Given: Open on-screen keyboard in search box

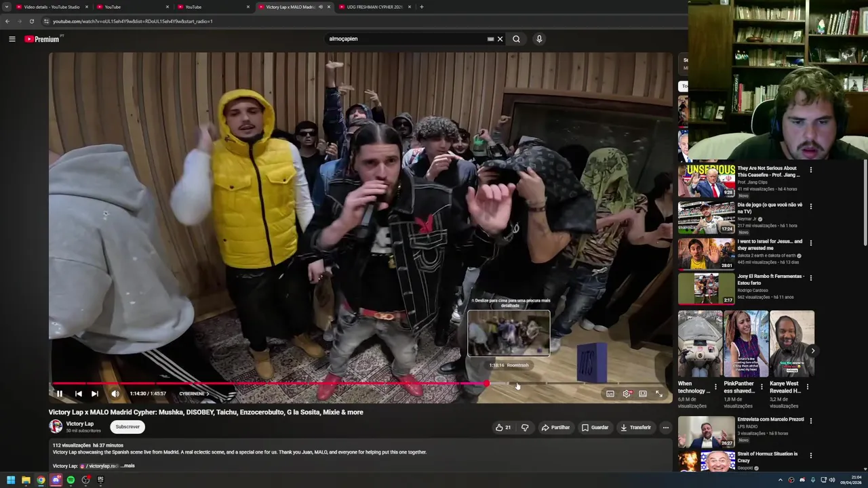Looking at the screenshot, I should (490, 39).
